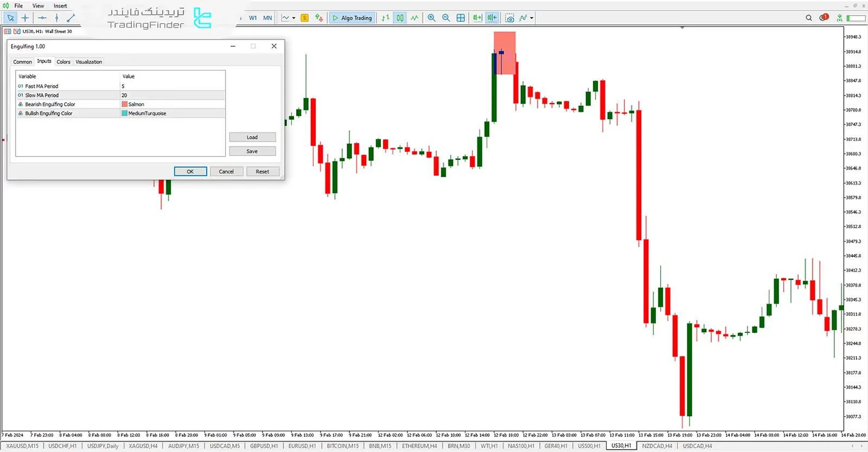Zoom out of the chart
The height and width of the screenshot is (452, 868).
[x=446, y=18]
